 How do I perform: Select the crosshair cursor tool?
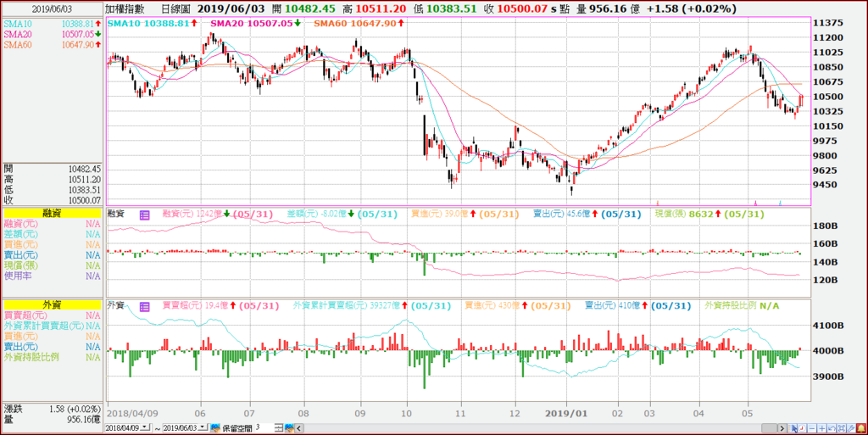pos(793,428)
